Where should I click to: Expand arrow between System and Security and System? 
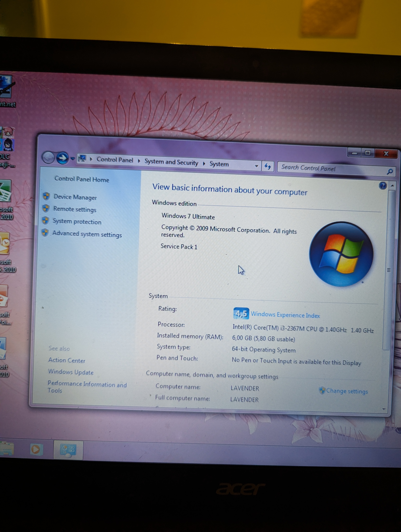(x=204, y=164)
